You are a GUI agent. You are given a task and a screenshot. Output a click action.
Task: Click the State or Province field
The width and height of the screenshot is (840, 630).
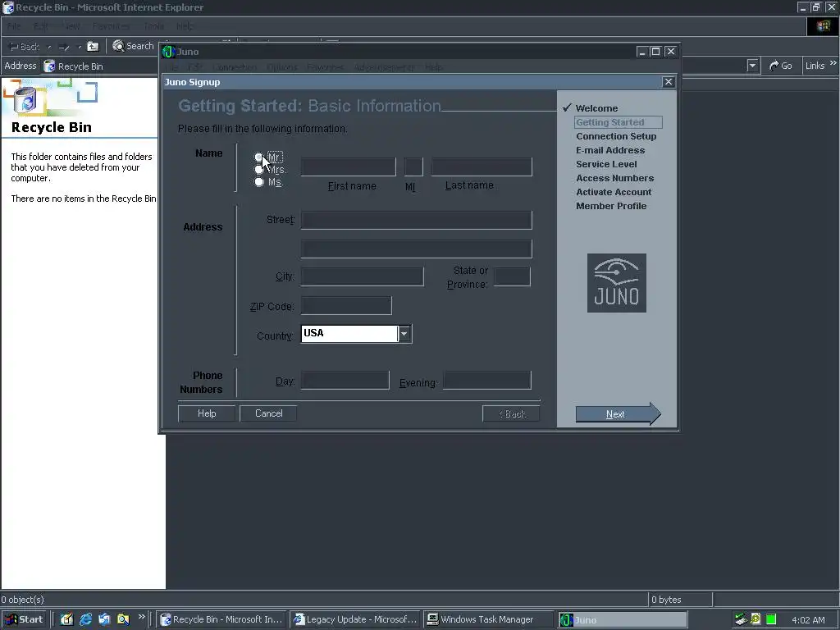point(512,277)
